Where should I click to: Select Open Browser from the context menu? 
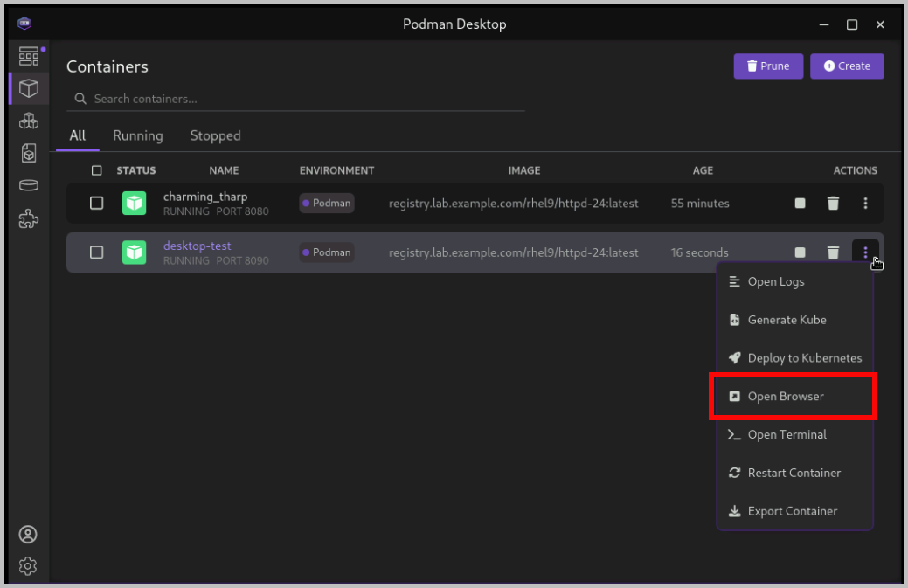click(x=786, y=397)
